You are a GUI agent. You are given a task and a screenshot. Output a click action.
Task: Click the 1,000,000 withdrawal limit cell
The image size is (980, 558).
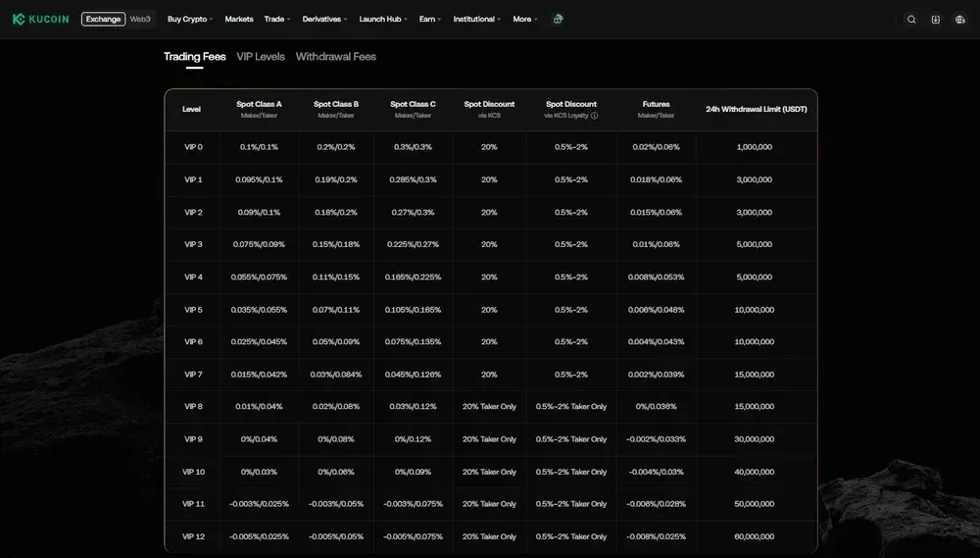pyautogui.click(x=755, y=147)
